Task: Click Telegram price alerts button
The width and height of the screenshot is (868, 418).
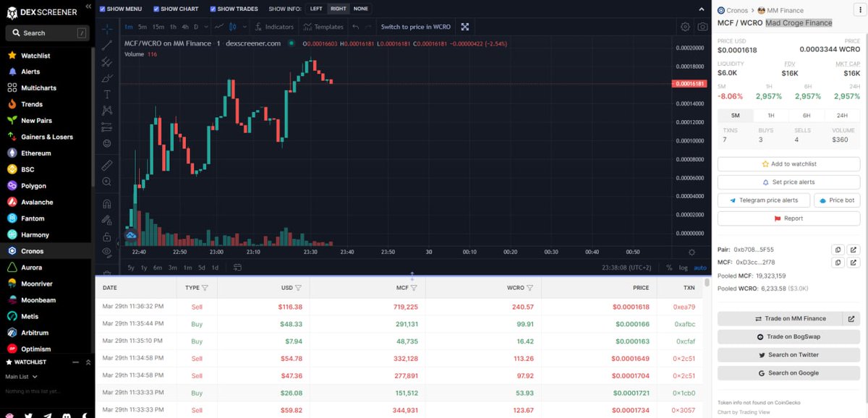Action: pos(763,200)
